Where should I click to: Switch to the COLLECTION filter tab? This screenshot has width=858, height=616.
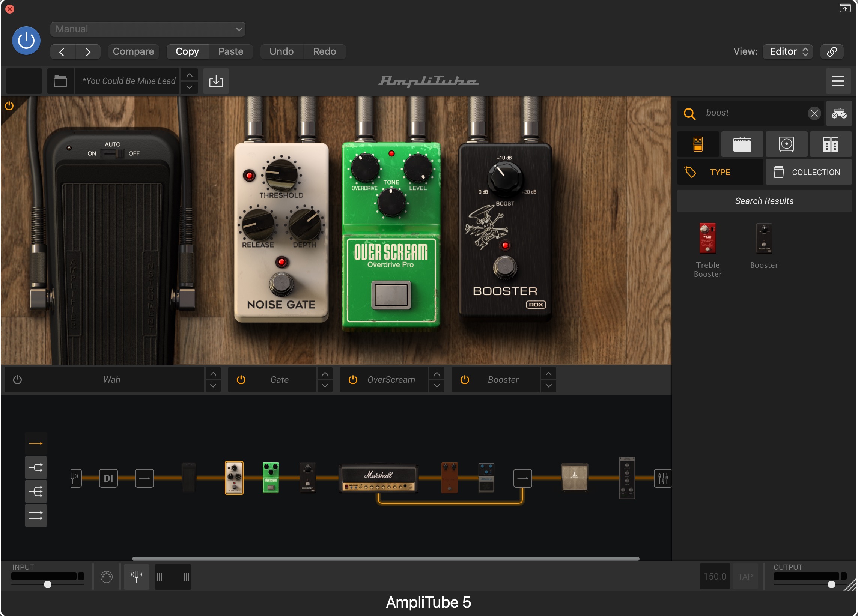[x=808, y=172]
